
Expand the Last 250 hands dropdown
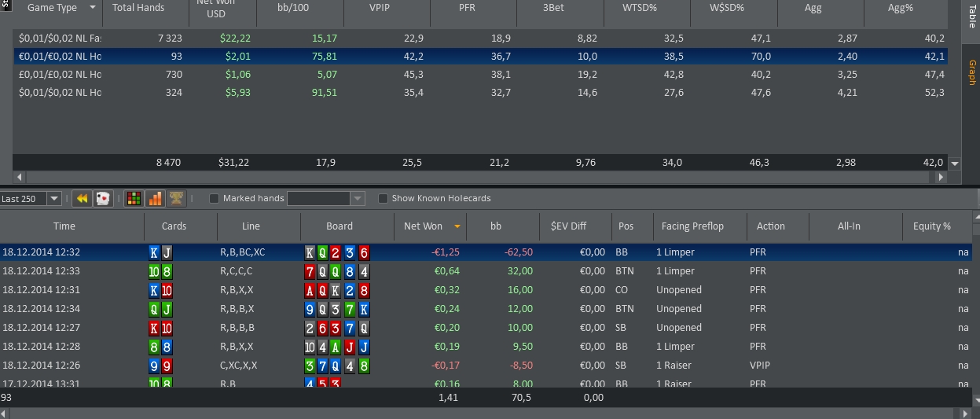pyautogui.click(x=54, y=199)
